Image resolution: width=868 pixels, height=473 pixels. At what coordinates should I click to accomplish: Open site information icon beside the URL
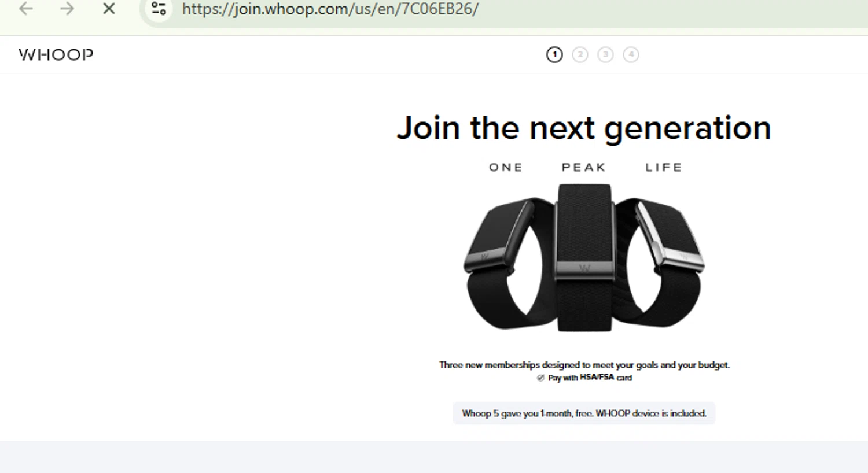(159, 9)
